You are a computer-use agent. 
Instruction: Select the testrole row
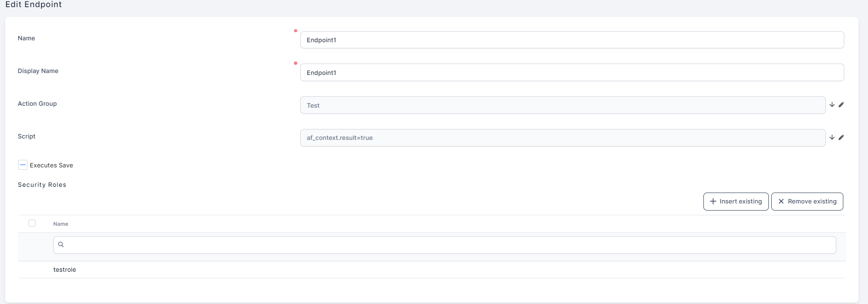click(65, 270)
